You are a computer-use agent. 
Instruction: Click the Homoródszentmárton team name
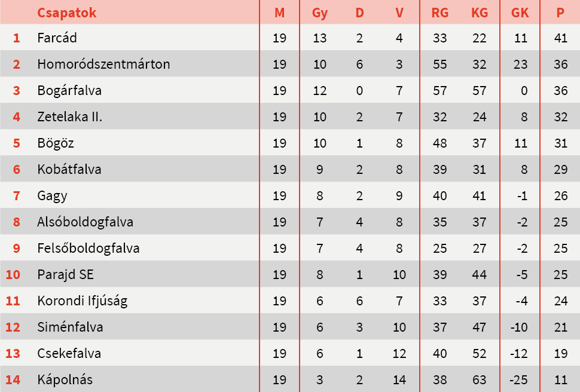103,65
